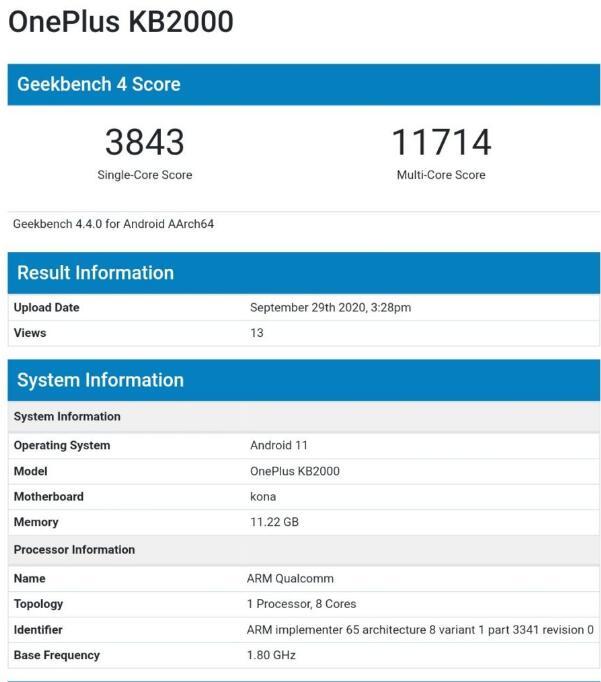Image resolution: width=601 pixels, height=682 pixels.
Task: Click the single-core score 3843
Action: (144, 142)
